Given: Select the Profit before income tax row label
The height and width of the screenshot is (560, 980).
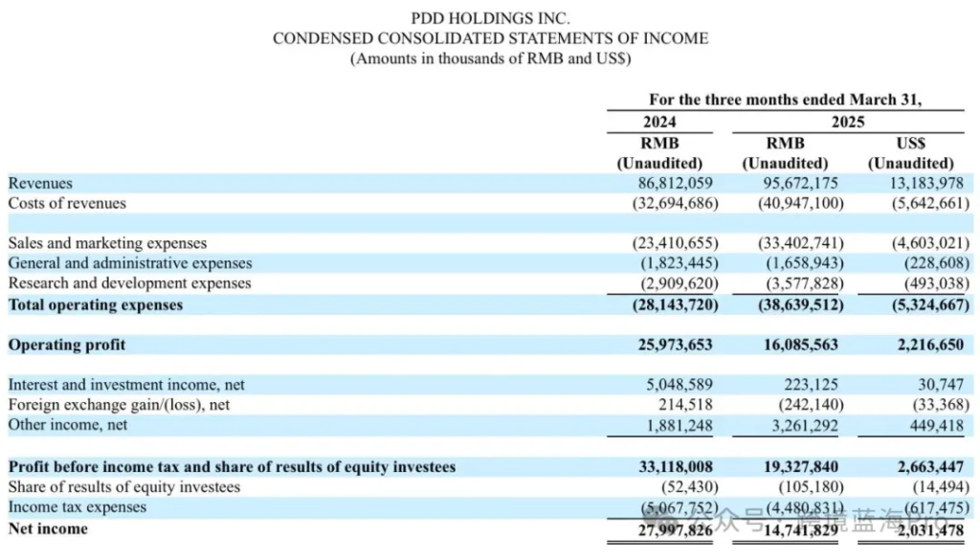Looking at the screenshot, I should pos(232,467).
